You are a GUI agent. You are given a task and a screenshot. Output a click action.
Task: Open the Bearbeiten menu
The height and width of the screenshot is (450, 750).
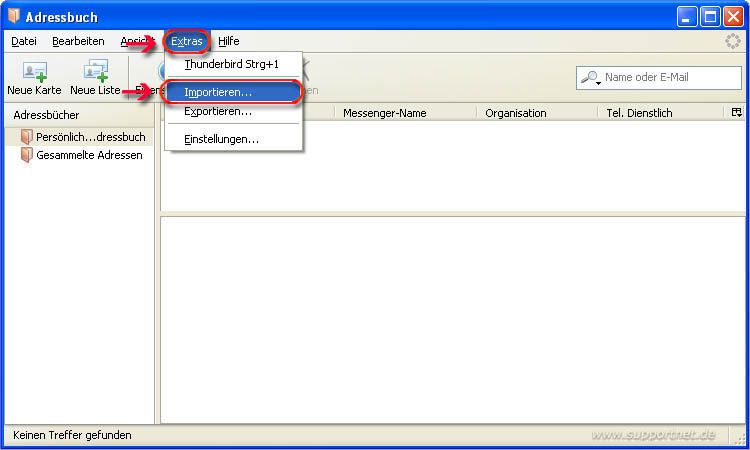tap(78, 41)
